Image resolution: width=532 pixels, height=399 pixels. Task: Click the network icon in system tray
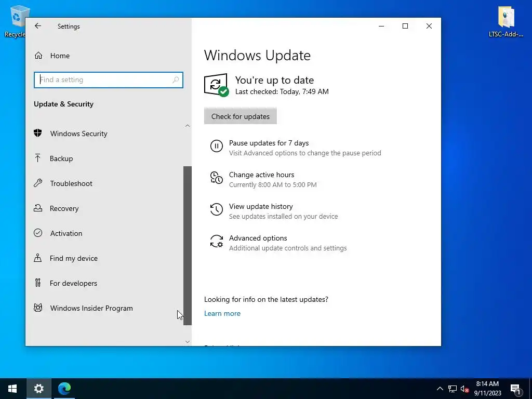click(x=453, y=389)
